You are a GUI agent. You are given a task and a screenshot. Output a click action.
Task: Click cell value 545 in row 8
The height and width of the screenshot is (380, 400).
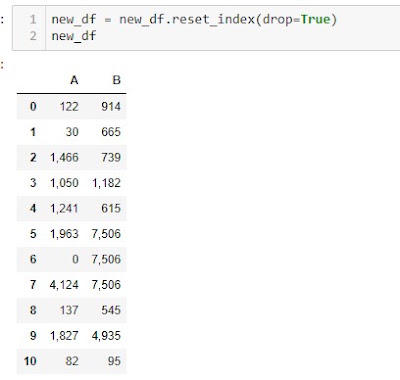(111, 310)
